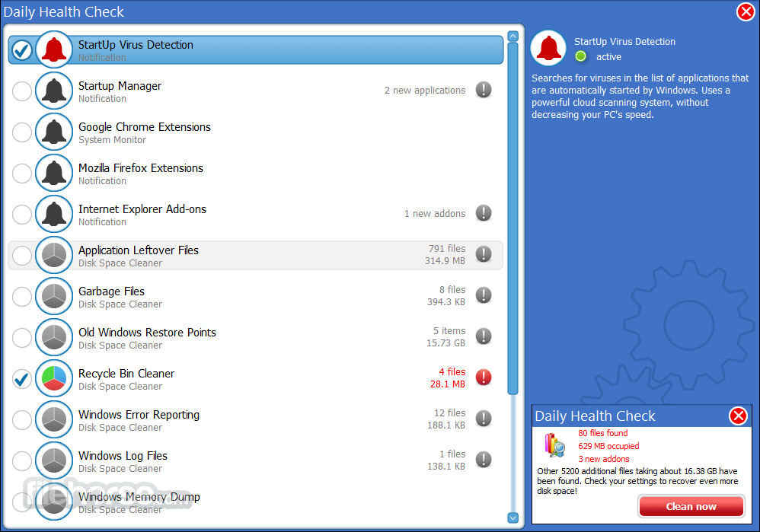Close the small Daily Health Check popup

pyautogui.click(x=738, y=416)
